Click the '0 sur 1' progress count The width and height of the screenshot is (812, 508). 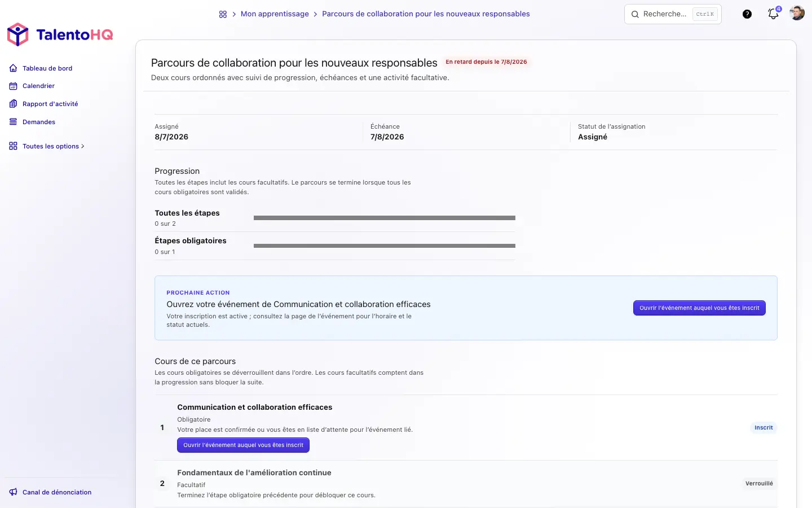pyautogui.click(x=165, y=252)
